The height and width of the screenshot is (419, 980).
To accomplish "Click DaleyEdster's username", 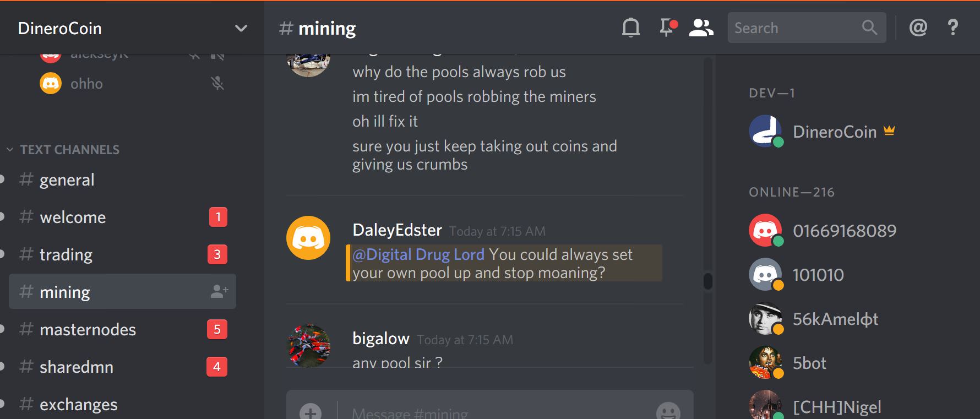I will coord(397,230).
